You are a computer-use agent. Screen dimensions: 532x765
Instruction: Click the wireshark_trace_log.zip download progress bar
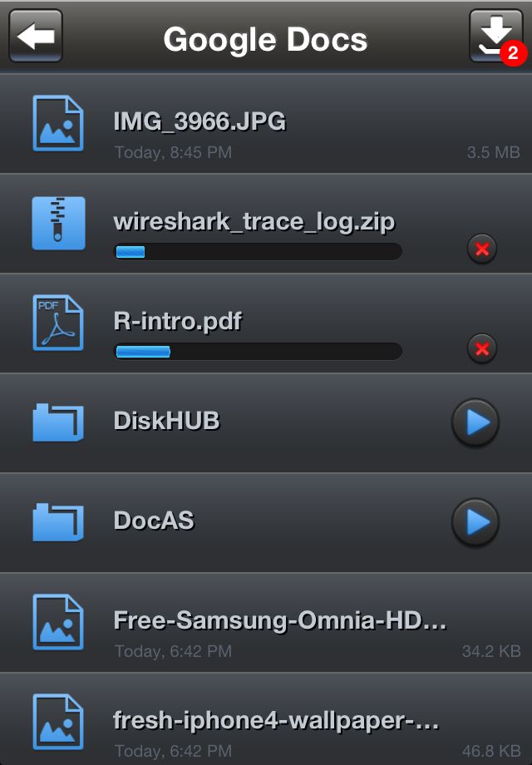click(x=258, y=251)
